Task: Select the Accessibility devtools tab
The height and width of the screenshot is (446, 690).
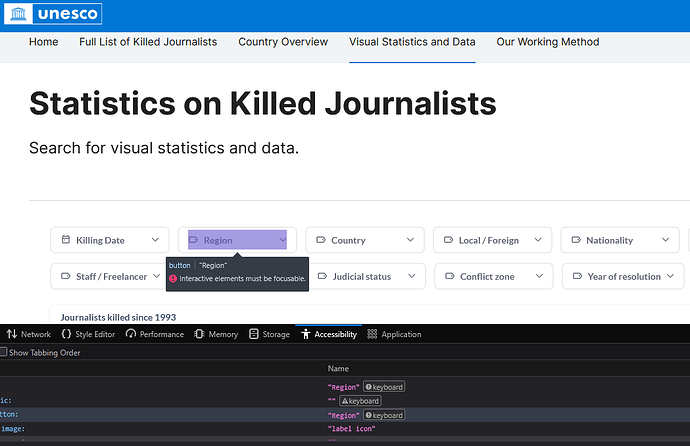Action: pyautogui.click(x=329, y=334)
